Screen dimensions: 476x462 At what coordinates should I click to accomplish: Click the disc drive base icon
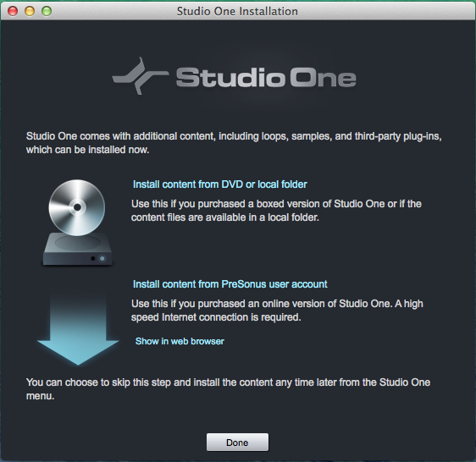(78, 250)
